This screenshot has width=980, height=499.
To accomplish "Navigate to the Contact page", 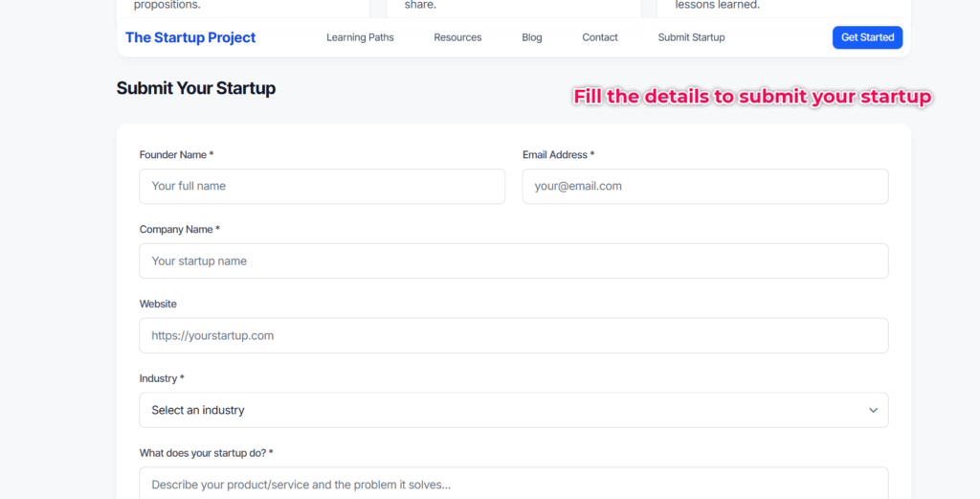I will (x=600, y=37).
